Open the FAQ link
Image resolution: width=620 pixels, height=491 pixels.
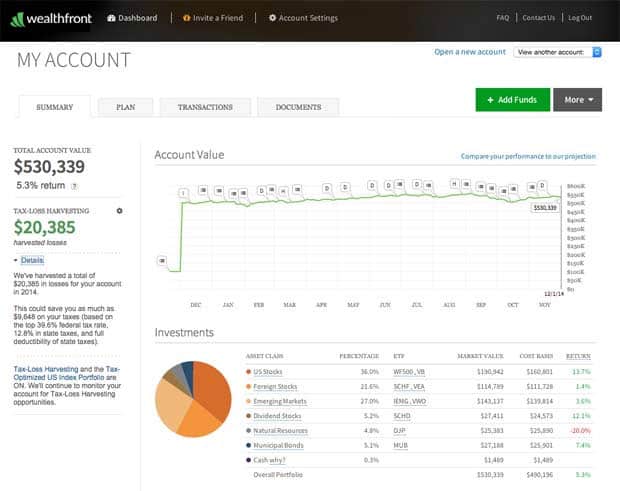point(503,18)
